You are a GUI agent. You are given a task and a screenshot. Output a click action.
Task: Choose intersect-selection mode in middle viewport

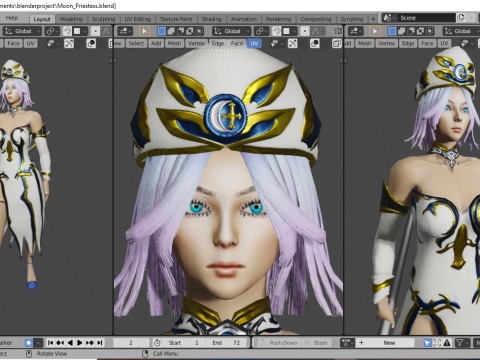[x=199, y=31]
